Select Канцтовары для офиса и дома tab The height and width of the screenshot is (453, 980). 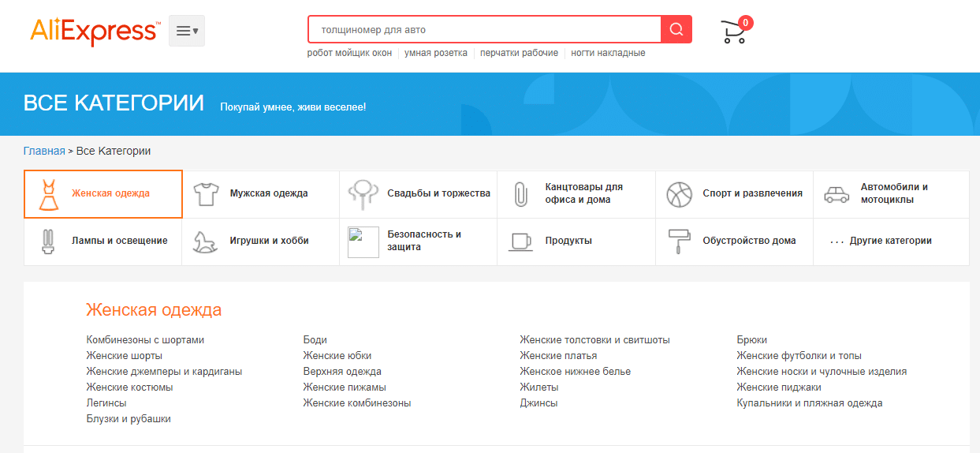pyautogui.click(x=576, y=194)
